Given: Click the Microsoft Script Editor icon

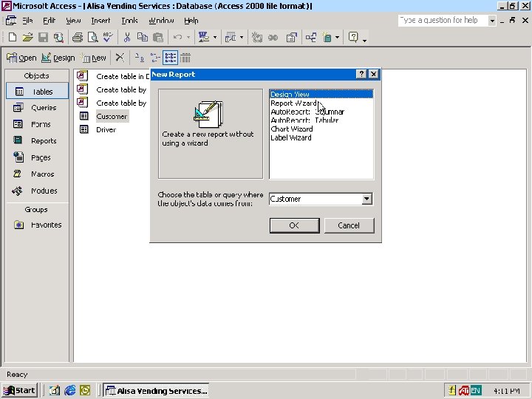Looking at the screenshot, I should point(273,37).
